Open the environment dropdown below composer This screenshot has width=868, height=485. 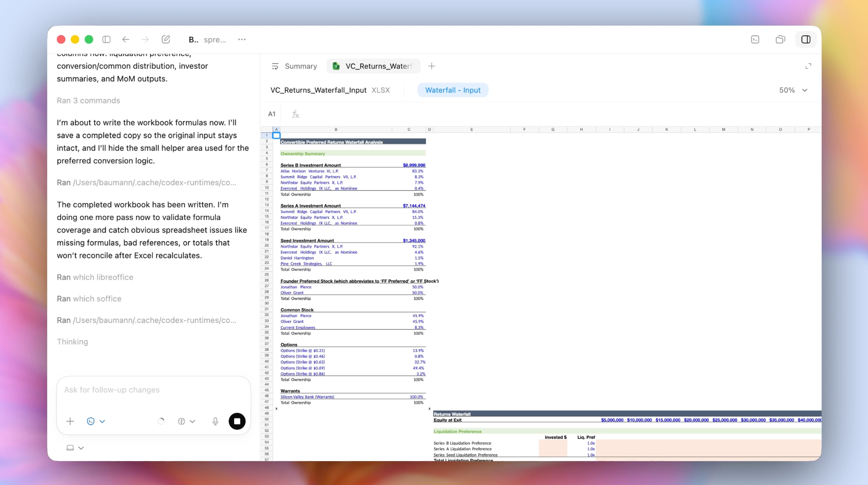tap(75, 448)
